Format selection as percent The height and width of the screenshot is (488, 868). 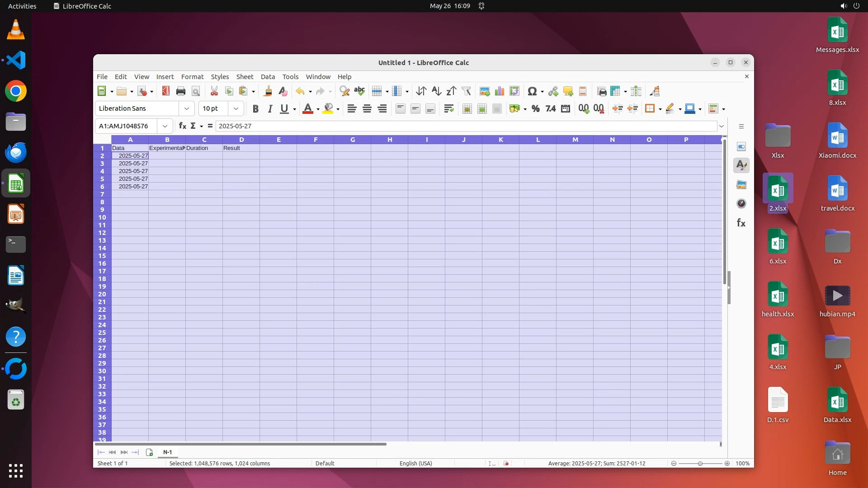(535, 108)
